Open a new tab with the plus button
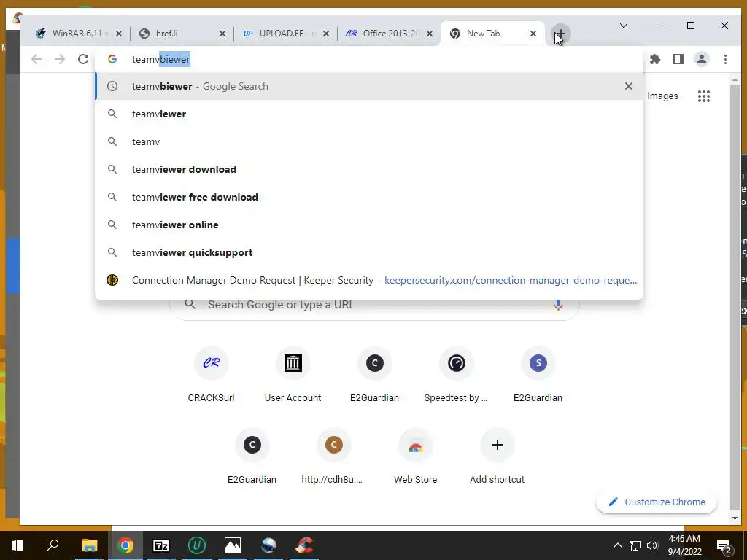747x560 pixels. coord(561,34)
